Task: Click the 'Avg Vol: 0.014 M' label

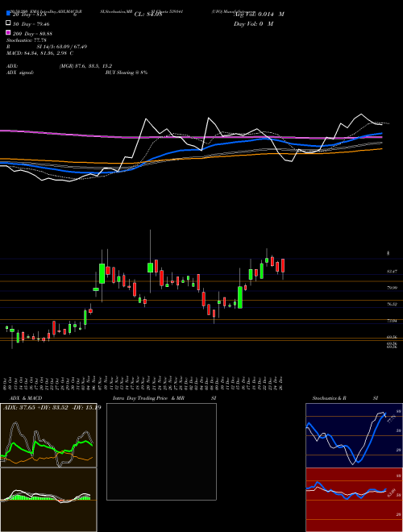Action: pos(259,15)
